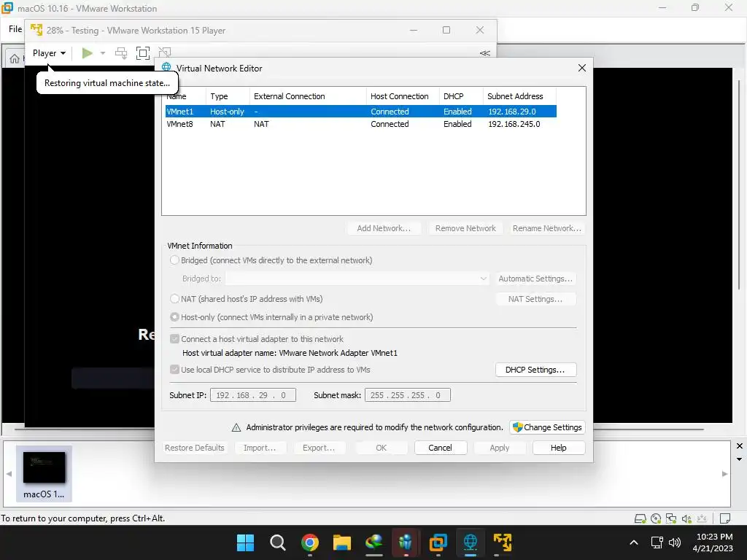
Task: Open taskbar Search
Action: tap(277, 542)
